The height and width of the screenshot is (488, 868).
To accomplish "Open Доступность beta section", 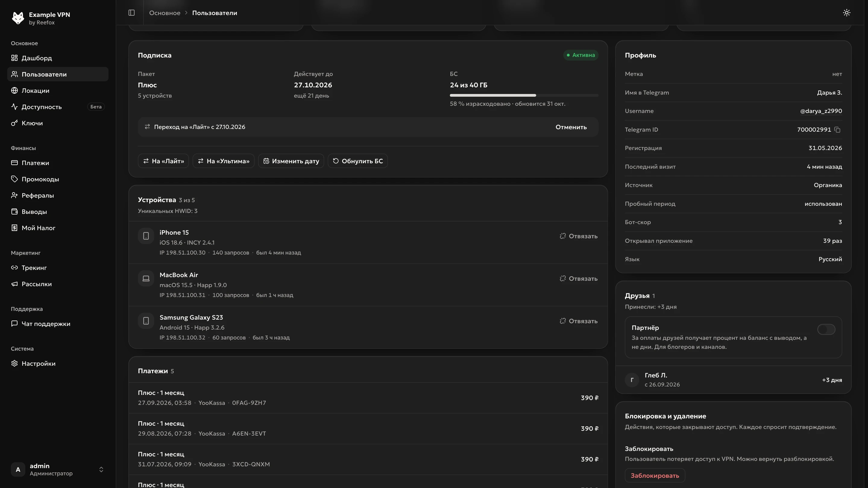I will [x=58, y=107].
